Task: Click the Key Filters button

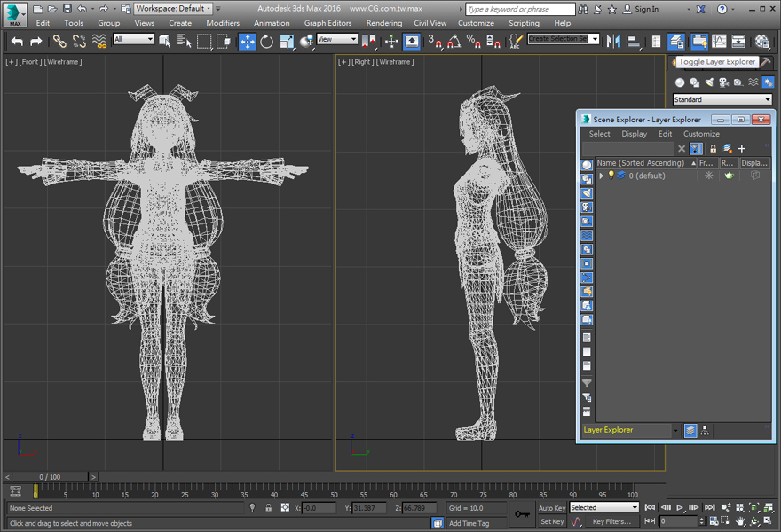Action: pyautogui.click(x=611, y=521)
